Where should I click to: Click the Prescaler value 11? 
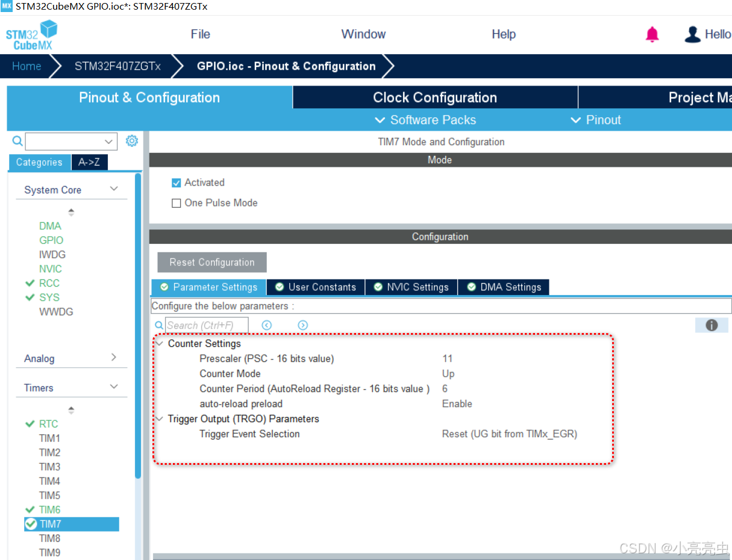click(x=447, y=359)
